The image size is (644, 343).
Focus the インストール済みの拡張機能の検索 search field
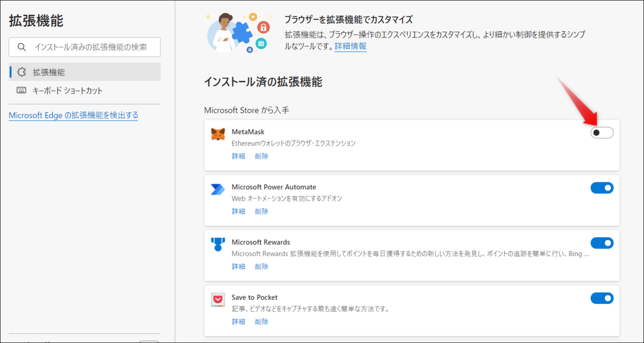click(85, 47)
